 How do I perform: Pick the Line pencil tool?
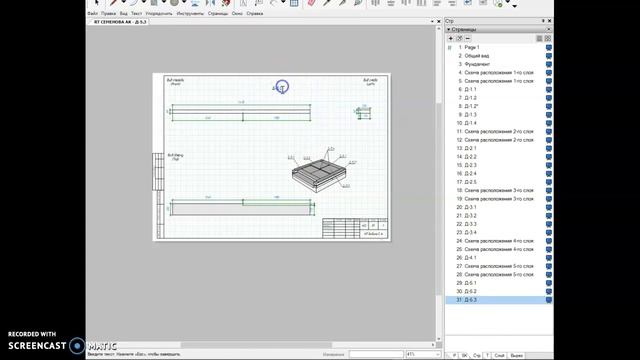pos(113,3)
